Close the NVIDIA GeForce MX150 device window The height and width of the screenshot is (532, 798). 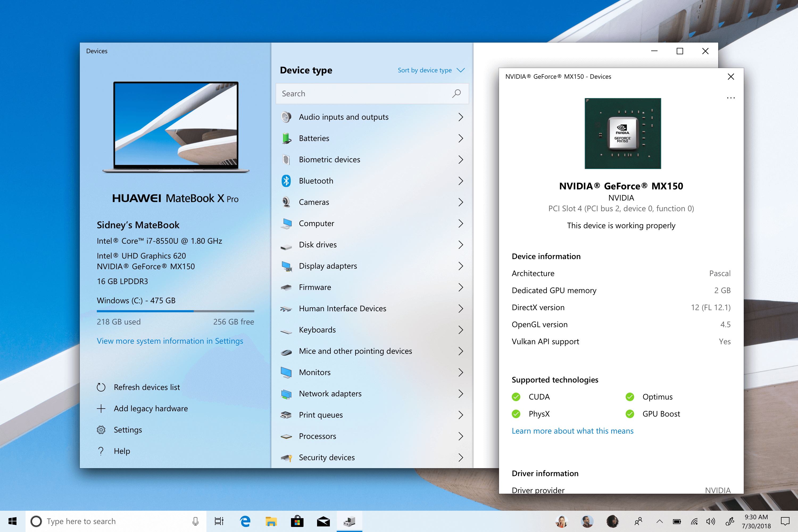[x=731, y=77]
